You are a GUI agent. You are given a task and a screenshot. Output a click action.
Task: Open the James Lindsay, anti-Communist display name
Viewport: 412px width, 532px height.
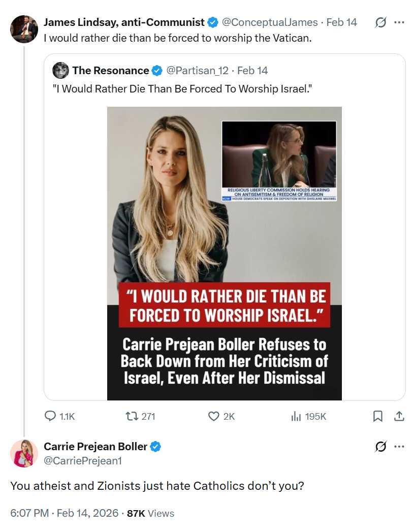click(x=124, y=22)
